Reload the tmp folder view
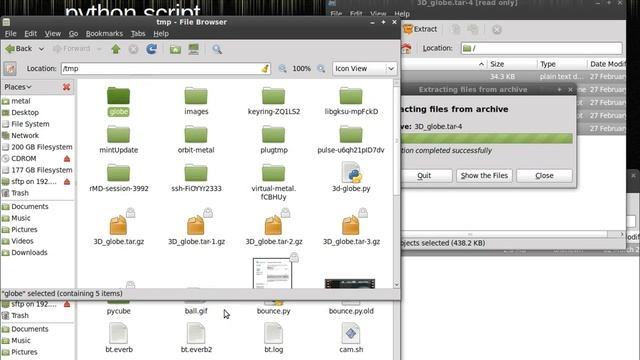Viewport: 640px width, 360px height. point(151,49)
